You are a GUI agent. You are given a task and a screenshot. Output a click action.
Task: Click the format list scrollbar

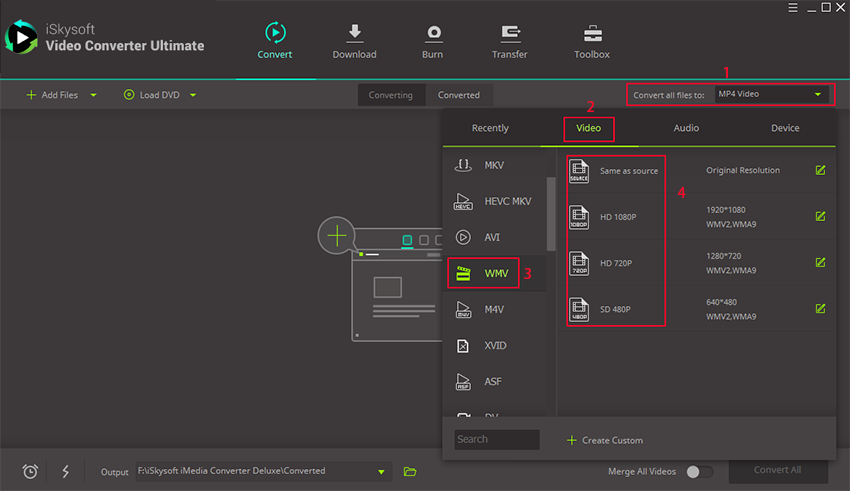point(550,213)
